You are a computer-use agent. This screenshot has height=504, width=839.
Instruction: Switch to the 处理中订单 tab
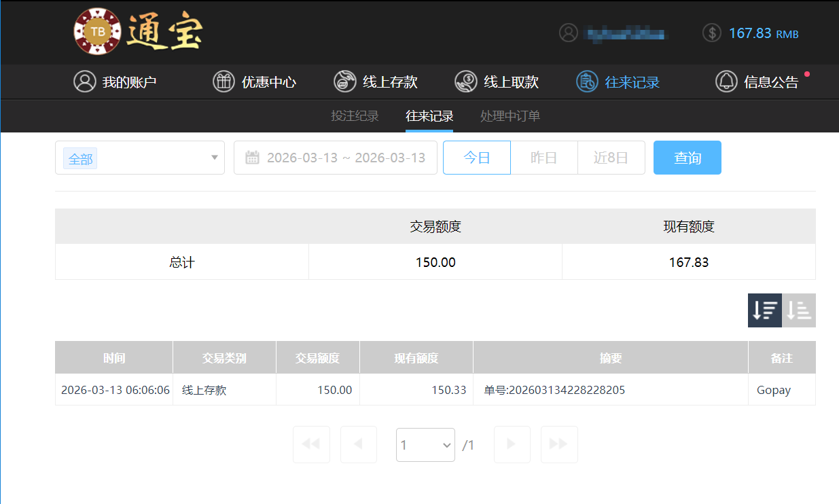pyautogui.click(x=509, y=115)
